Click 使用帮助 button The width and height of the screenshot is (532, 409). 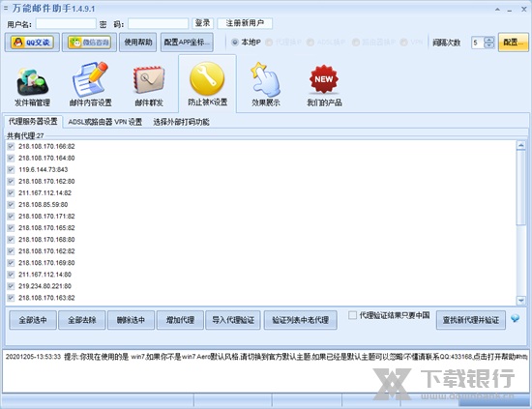click(138, 43)
